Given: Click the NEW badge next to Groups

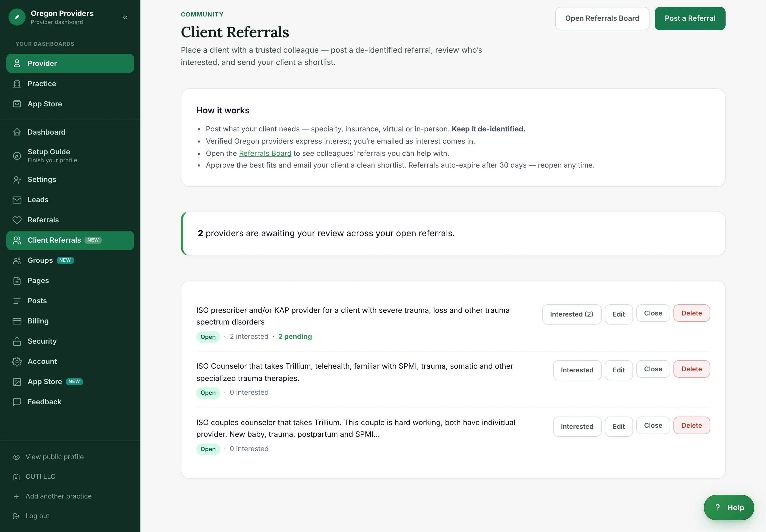Looking at the screenshot, I should click(65, 260).
